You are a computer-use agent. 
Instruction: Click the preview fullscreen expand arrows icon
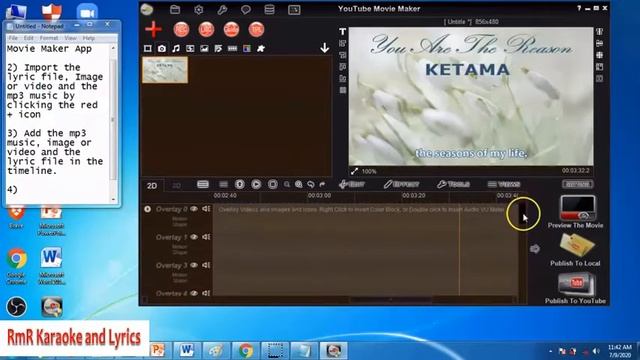coord(354,171)
